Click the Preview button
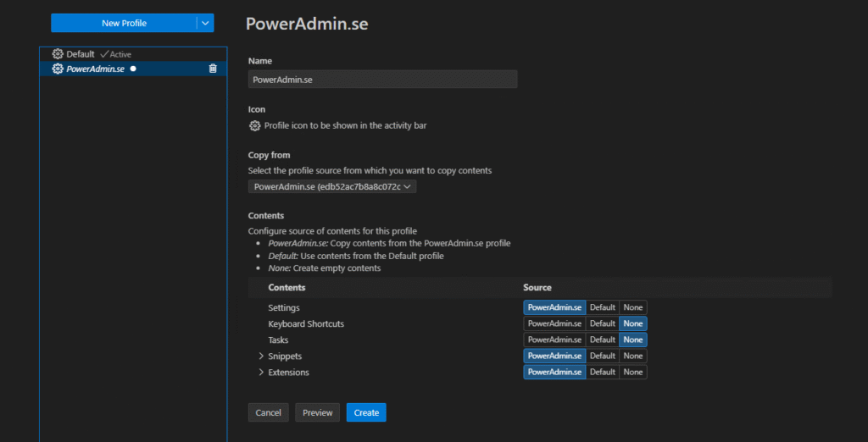The height and width of the screenshot is (442, 868). 317,412
